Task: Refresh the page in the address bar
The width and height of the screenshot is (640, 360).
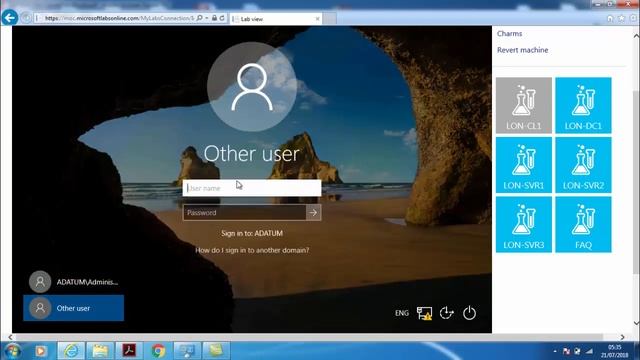Action: click(222, 18)
